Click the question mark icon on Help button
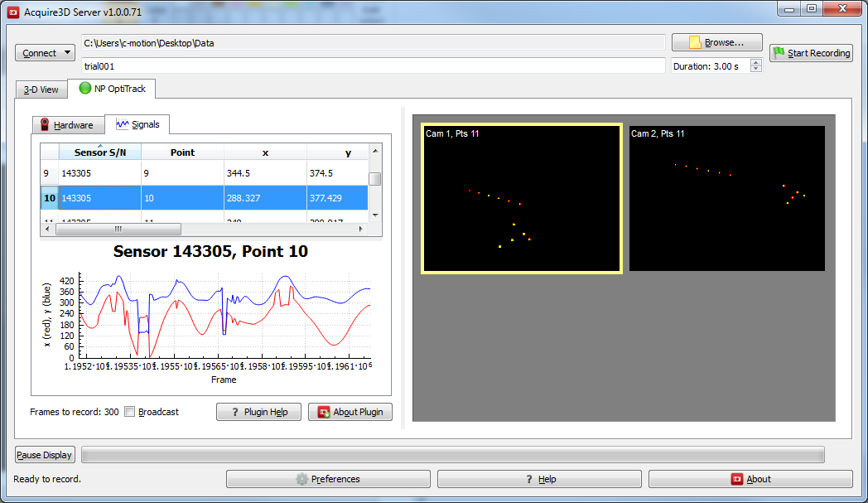Viewport: 868px width, 503px height. (x=529, y=479)
